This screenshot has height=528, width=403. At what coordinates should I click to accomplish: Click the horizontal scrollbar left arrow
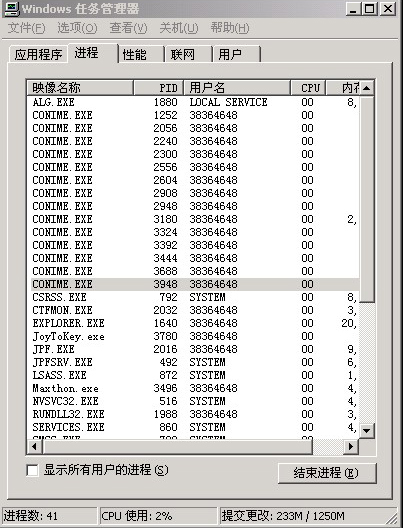pos(35,447)
